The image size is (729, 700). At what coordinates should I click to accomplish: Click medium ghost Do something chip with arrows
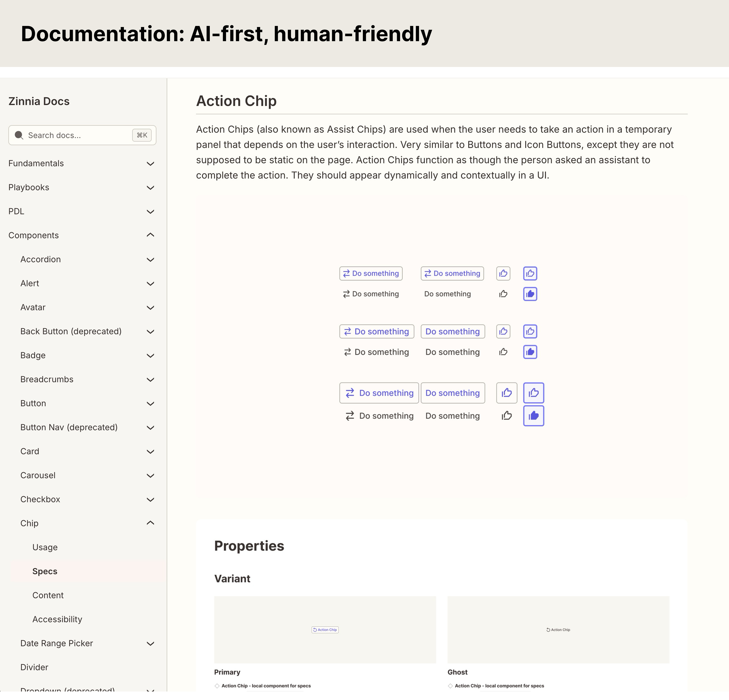pos(377,352)
